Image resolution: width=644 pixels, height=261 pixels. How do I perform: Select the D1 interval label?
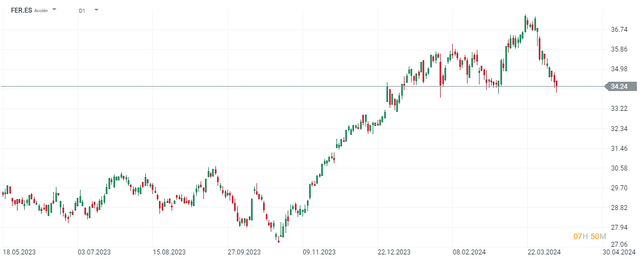(x=82, y=10)
